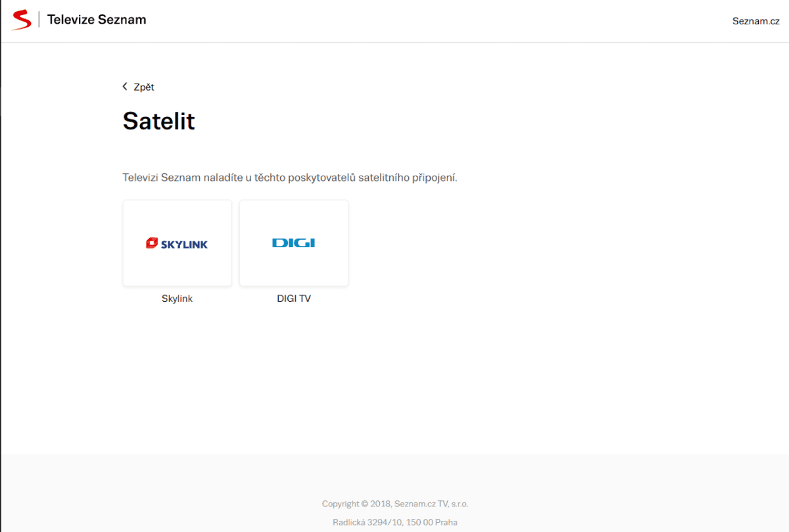Image resolution: width=789 pixels, height=532 pixels.
Task: Click the red Seznam S logo
Action: (21, 20)
